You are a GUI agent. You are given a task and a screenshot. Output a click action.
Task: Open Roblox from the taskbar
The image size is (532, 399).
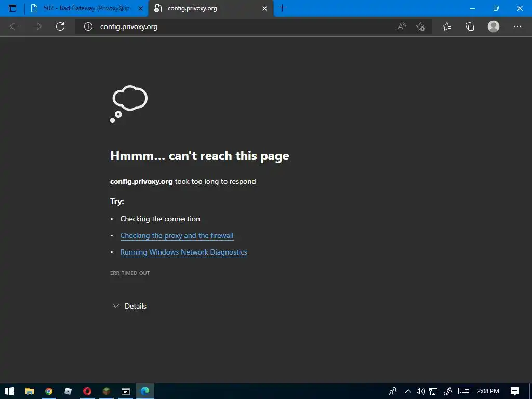click(68, 391)
